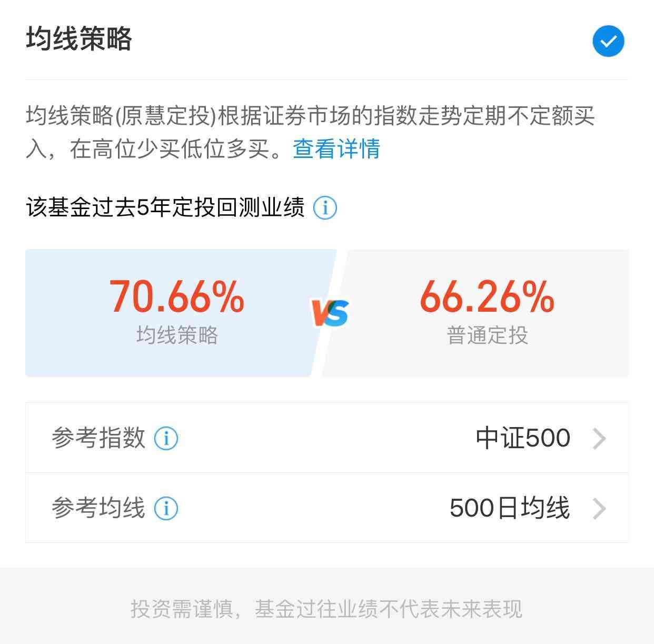Click the 70.66% return figure
Image resolution: width=654 pixels, height=644 pixels.
(175, 298)
